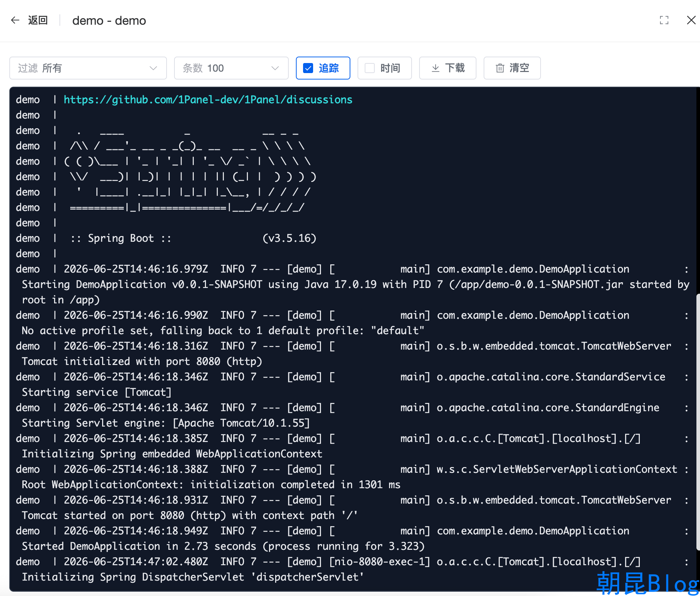This screenshot has width=700, height=596.
Task: Click 'o.apache.catalina.core.StandardService' logger name
Action: (x=551, y=377)
